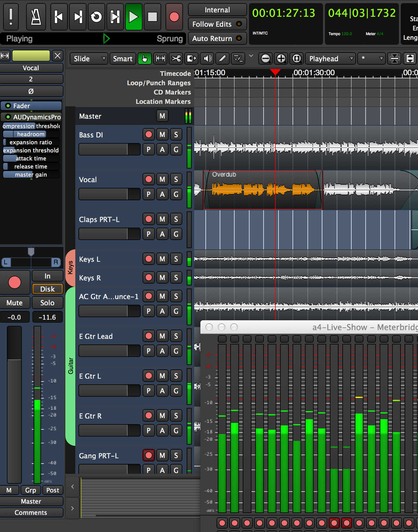418x532 pixels.
Task: Open the Slide edit mode dropdown
Action: 90,59
